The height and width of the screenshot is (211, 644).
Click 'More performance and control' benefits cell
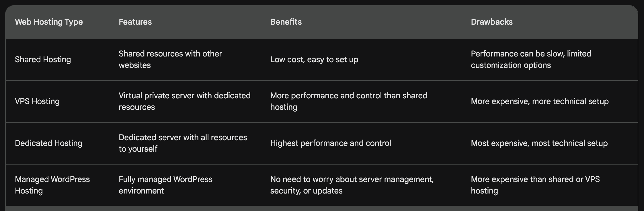pyautogui.click(x=349, y=101)
